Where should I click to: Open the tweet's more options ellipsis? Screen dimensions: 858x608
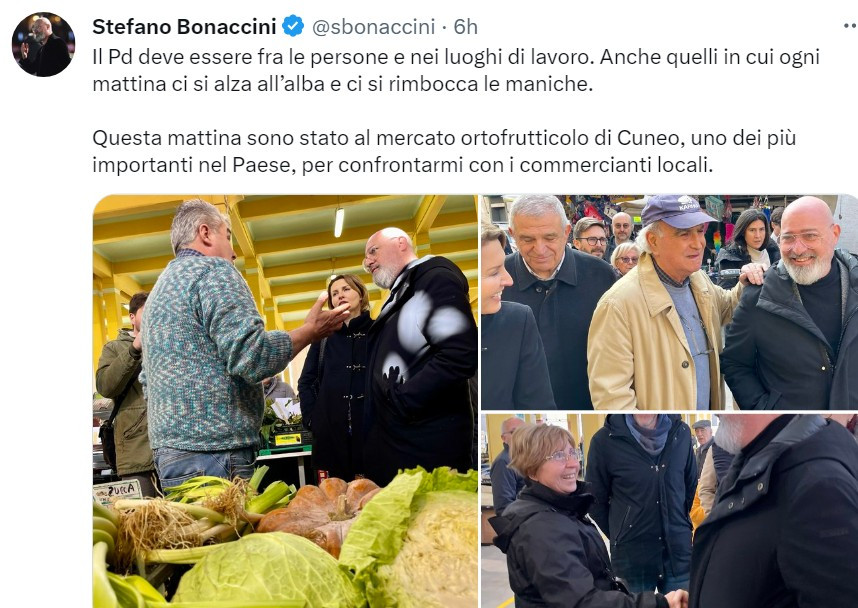850,26
